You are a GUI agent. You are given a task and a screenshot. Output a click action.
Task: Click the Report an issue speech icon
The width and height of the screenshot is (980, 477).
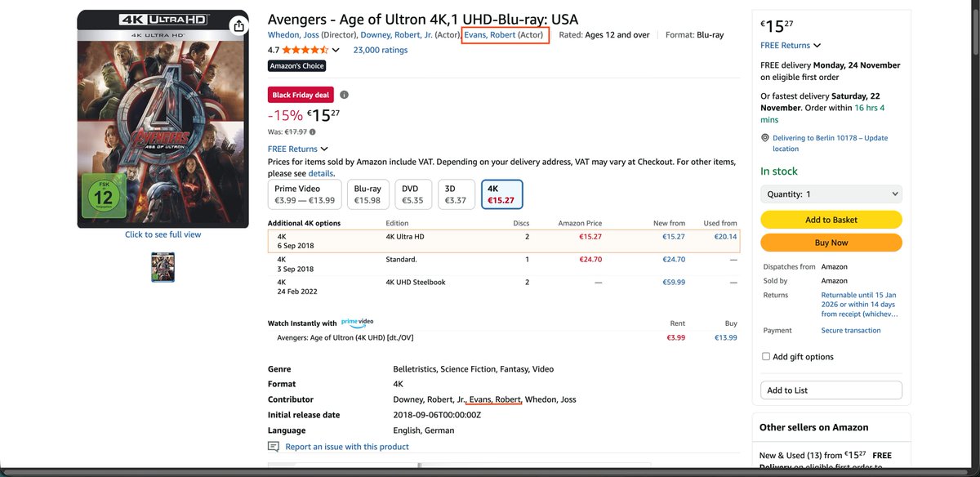click(x=274, y=447)
